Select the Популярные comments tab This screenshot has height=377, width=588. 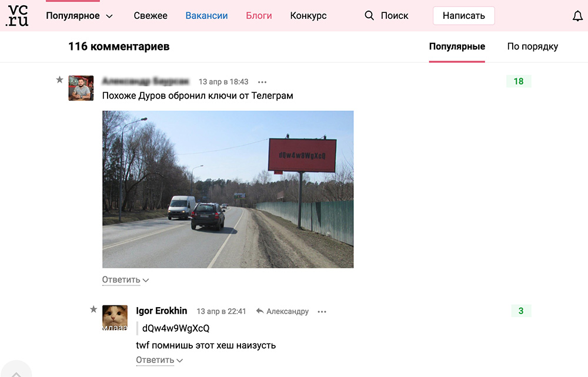457,46
